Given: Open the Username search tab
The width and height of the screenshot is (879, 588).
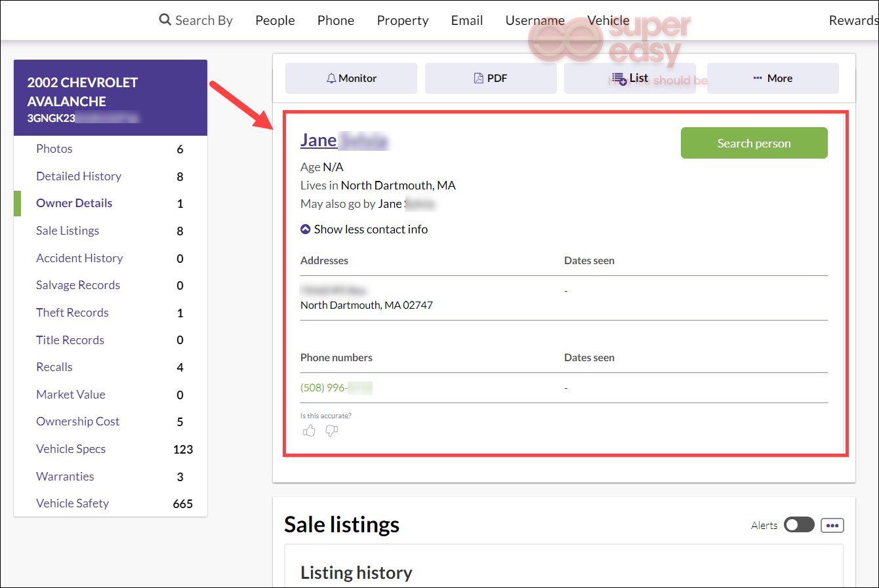Looking at the screenshot, I should tap(535, 20).
